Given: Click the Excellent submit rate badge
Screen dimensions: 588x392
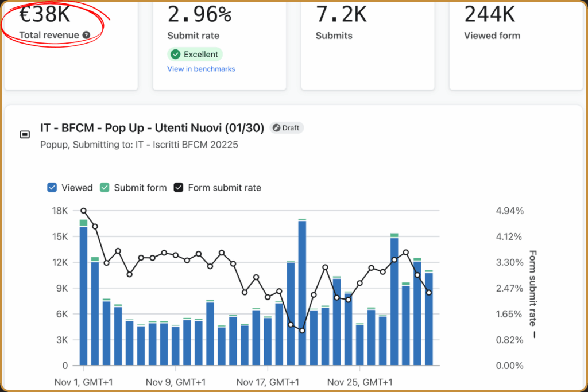Looking at the screenshot, I should click(195, 55).
